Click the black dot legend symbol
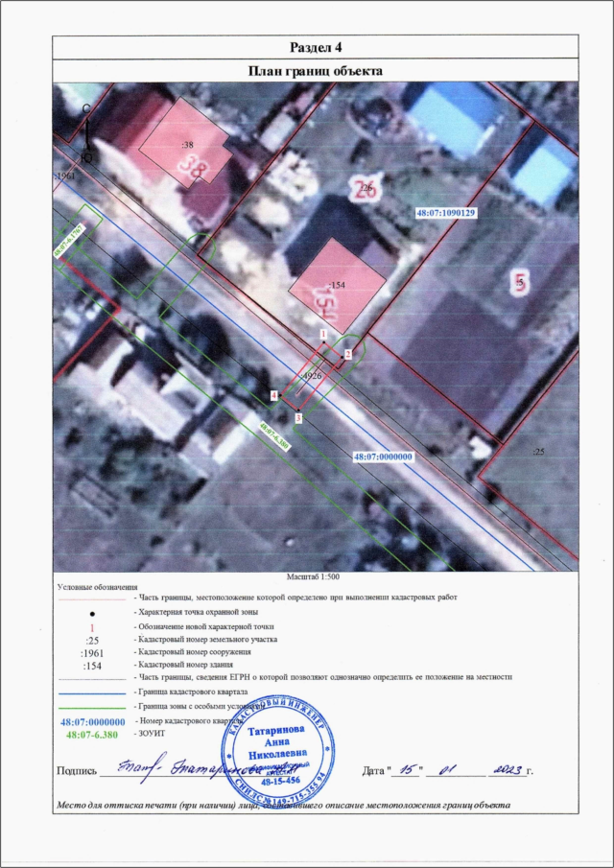This screenshot has width=614, height=868. [92, 611]
